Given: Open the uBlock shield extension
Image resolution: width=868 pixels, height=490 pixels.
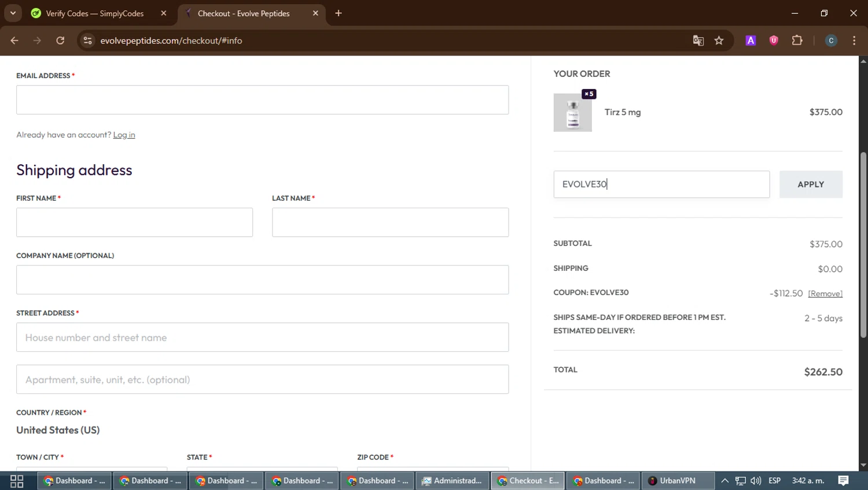Looking at the screenshot, I should 774,40.
